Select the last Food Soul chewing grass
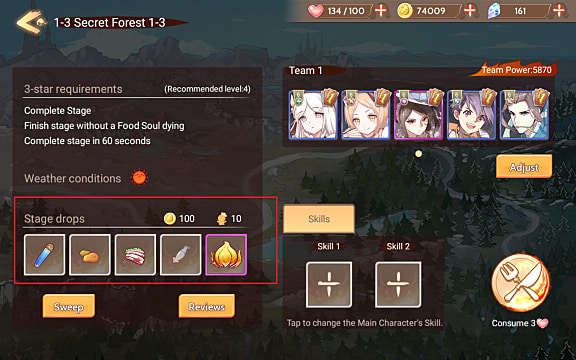The height and width of the screenshot is (360, 576). click(524, 115)
